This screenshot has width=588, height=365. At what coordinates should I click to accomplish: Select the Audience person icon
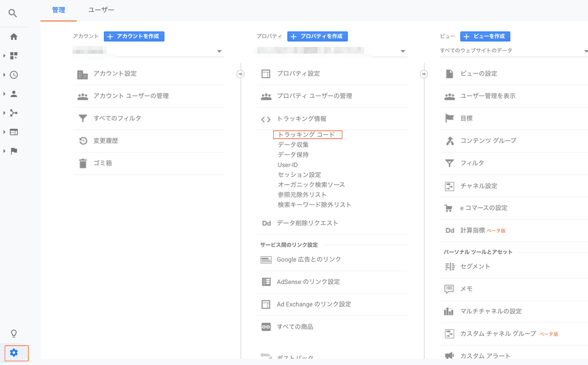[15, 94]
